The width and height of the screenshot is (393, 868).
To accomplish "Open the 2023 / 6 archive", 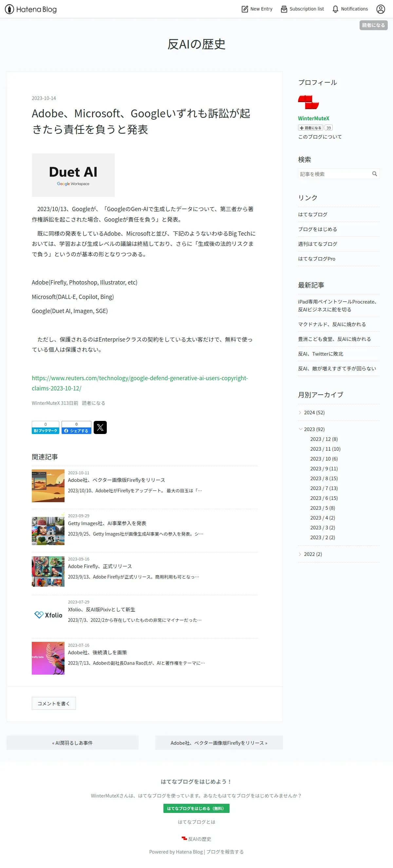I will (324, 498).
